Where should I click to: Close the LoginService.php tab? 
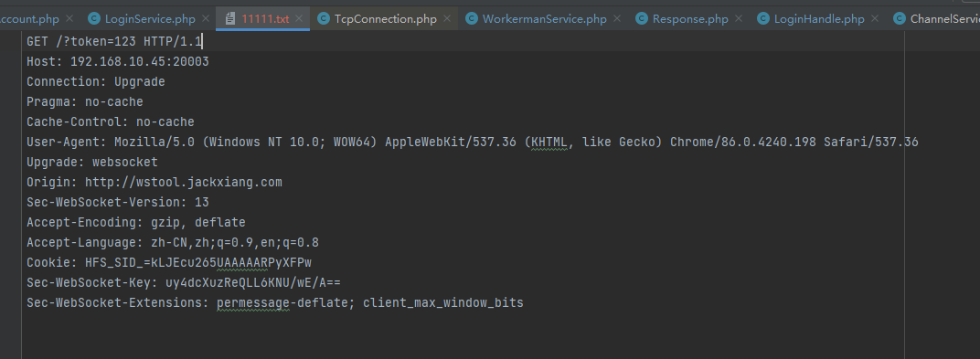(207, 19)
